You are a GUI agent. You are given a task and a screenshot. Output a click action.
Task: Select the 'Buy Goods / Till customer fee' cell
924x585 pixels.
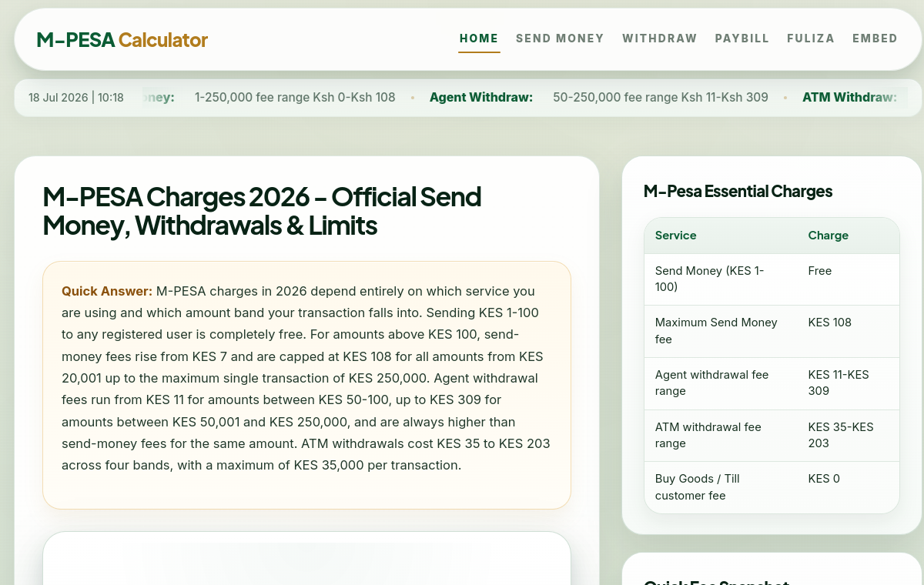721,487
